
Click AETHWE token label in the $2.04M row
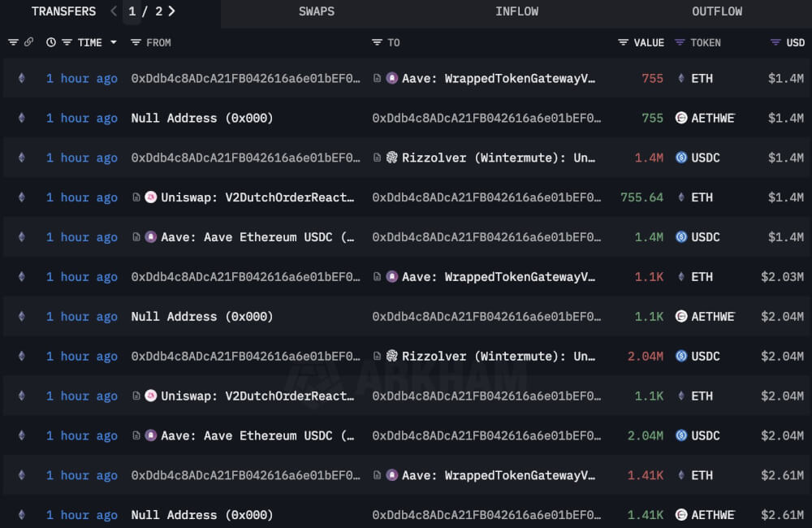[x=713, y=316]
